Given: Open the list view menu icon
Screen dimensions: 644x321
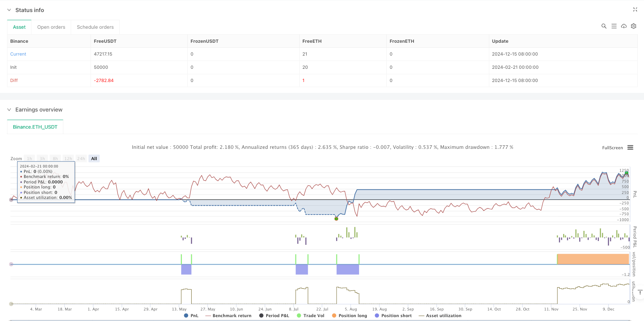Looking at the screenshot, I should pyautogui.click(x=614, y=26).
